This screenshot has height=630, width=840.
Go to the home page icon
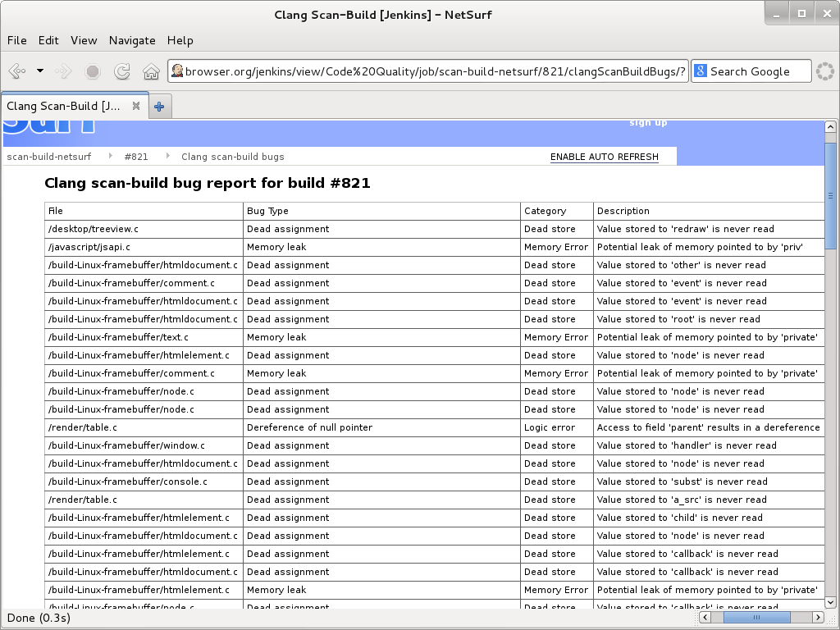151,71
